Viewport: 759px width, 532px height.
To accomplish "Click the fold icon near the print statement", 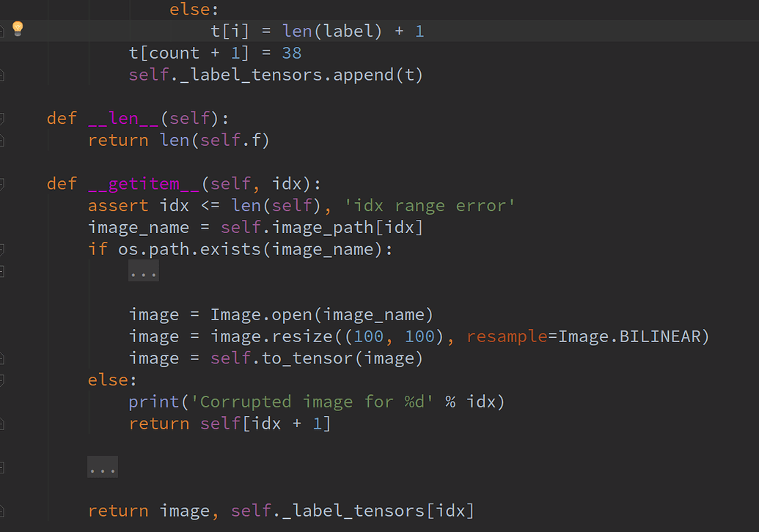I will click(4, 402).
